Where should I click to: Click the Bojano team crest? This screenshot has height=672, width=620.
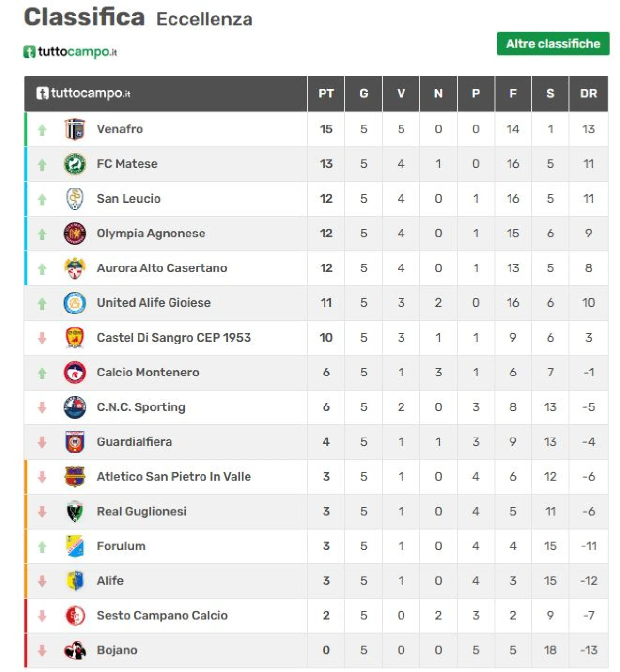click(x=75, y=650)
